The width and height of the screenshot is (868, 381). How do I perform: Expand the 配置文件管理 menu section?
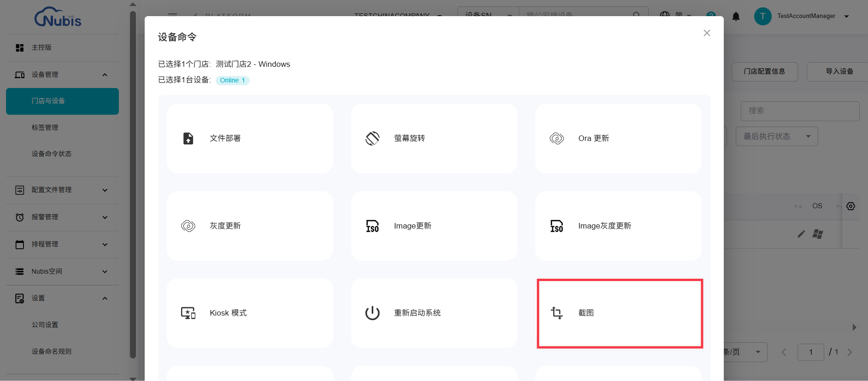click(x=105, y=190)
